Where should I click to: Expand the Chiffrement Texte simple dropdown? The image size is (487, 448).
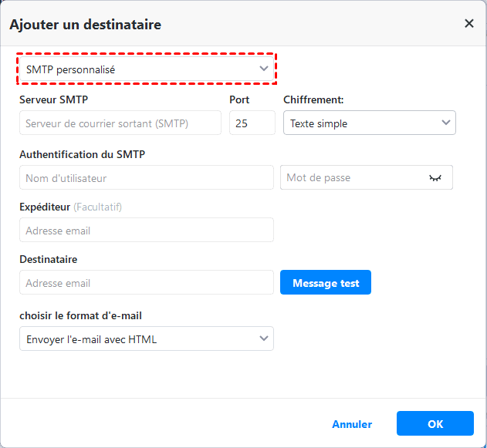click(369, 123)
